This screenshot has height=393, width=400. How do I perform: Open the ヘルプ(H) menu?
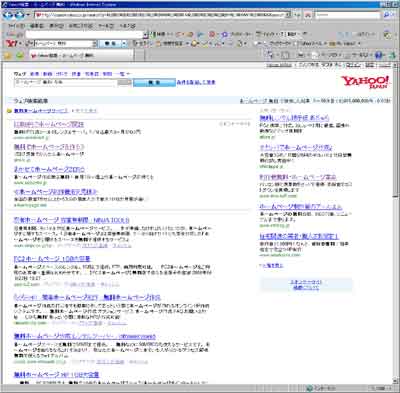tap(127, 26)
